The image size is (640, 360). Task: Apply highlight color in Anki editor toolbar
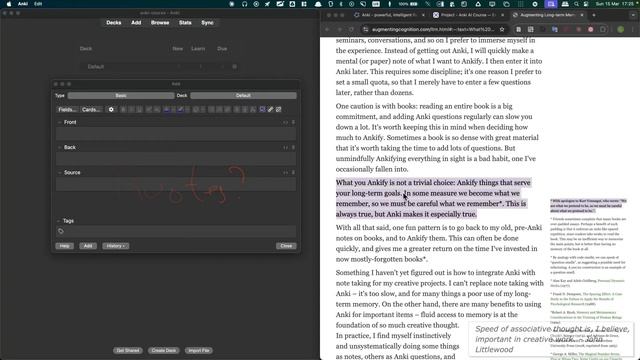[x=180, y=109]
